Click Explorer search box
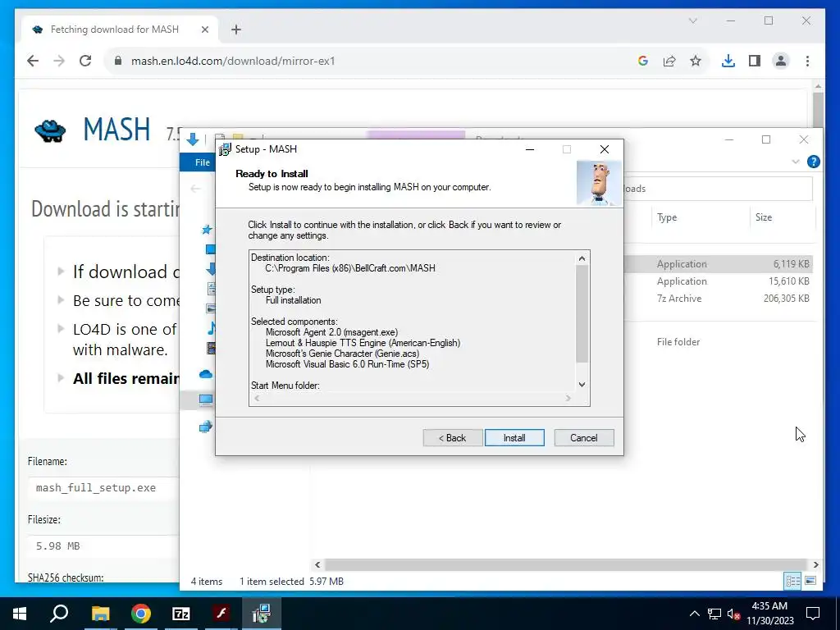This screenshot has width=840, height=630. coord(718,189)
